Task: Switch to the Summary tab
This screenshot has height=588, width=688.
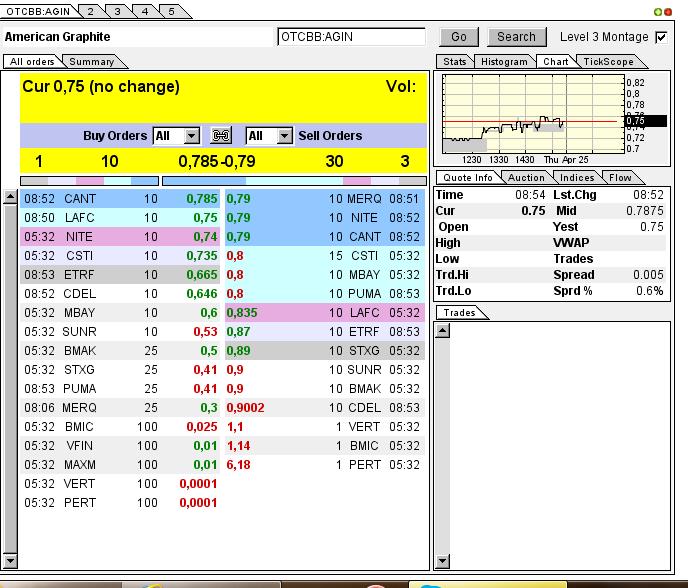Action: [x=91, y=62]
